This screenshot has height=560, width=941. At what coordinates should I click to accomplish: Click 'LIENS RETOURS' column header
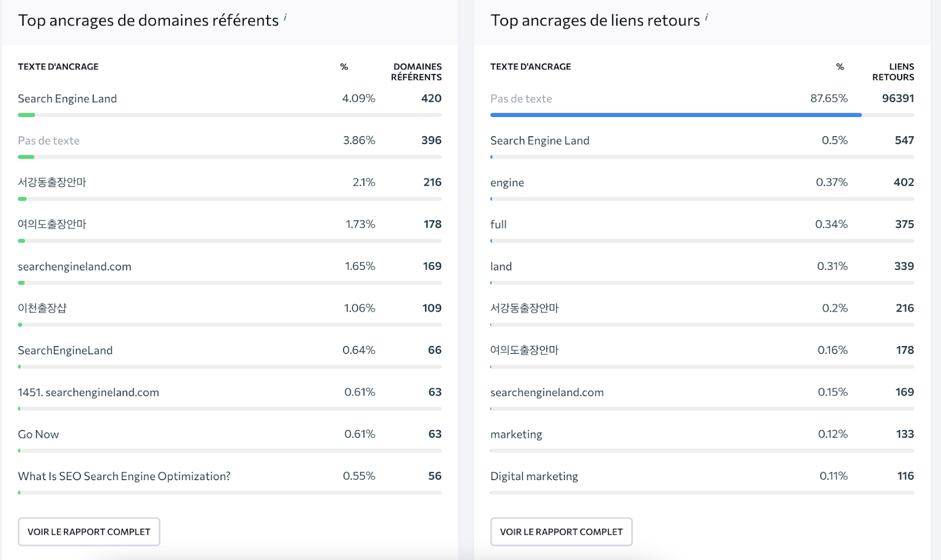coord(893,72)
